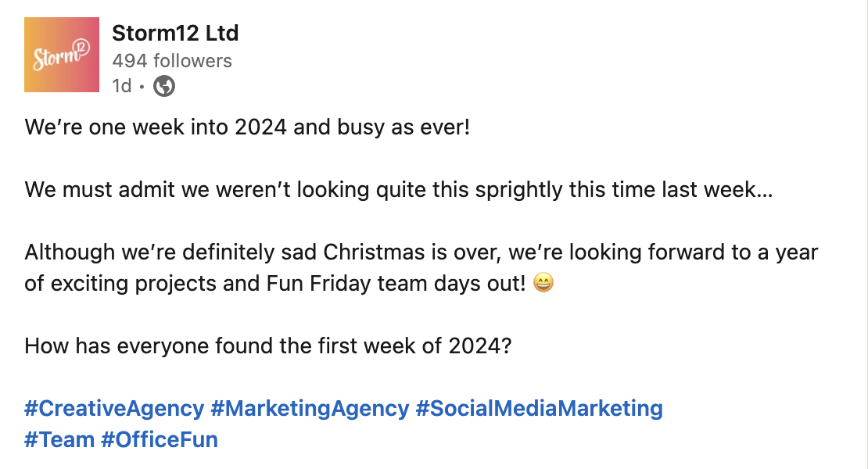The width and height of the screenshot is (868, 469).
Task: Click the globe public visibility icon
Action: [164, 86]
